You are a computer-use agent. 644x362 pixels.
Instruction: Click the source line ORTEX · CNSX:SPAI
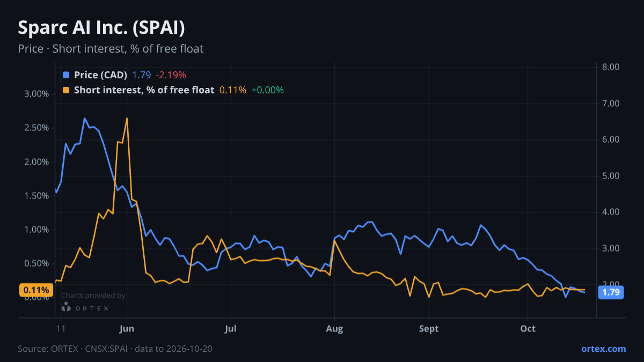click(115, 349)
